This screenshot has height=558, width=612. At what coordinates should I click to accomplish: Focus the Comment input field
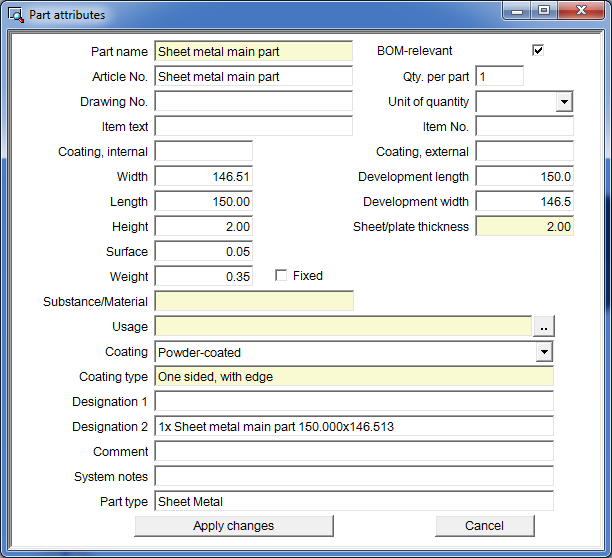353,452
